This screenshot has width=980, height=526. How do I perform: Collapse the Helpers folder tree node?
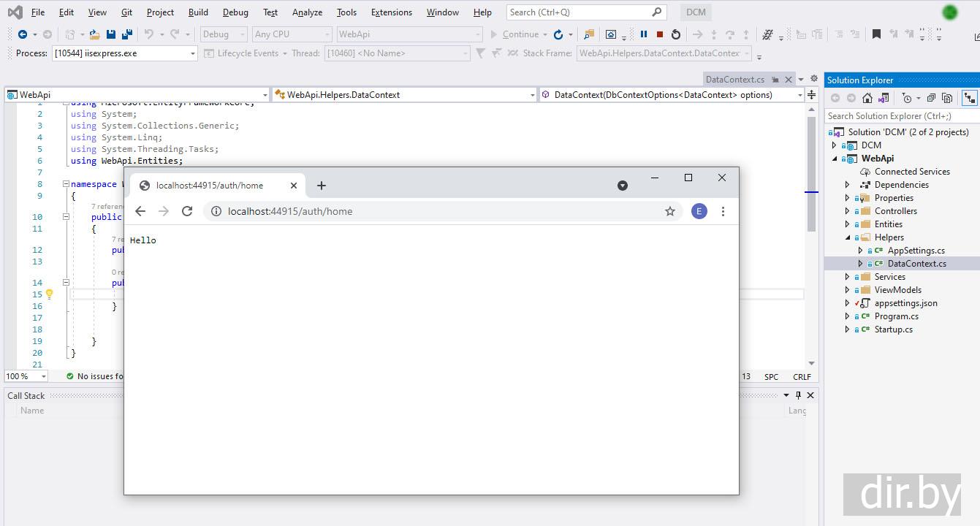848,237
